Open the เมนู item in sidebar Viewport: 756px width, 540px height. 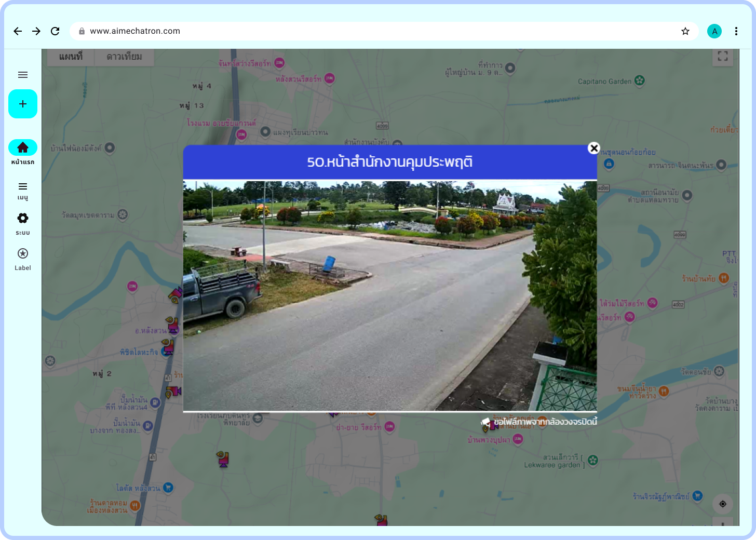pos(23,191)
